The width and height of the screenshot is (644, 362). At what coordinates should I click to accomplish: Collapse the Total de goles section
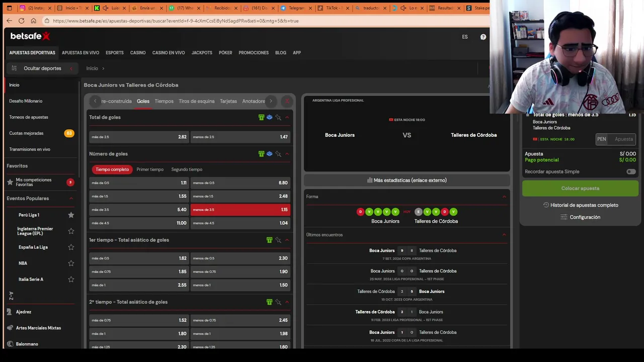coord(287,117)
